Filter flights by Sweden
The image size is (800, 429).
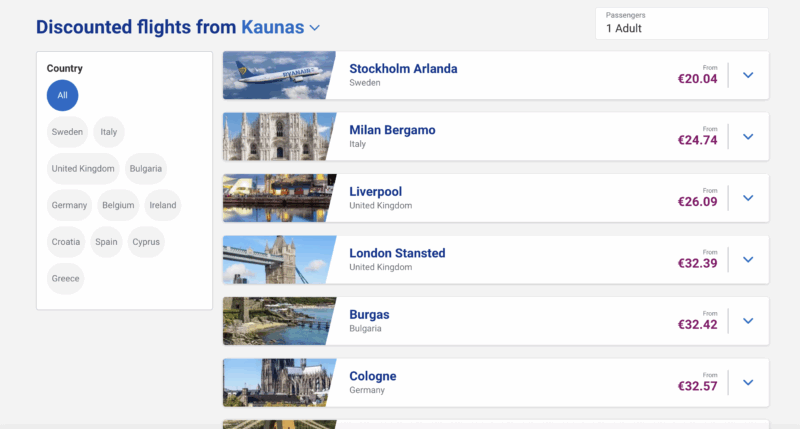coord(68,132)
